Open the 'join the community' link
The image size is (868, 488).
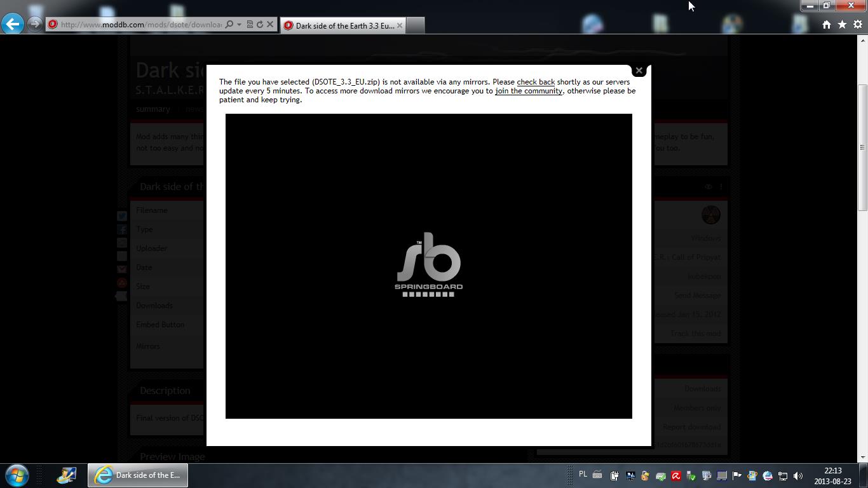tap(529, 91)
